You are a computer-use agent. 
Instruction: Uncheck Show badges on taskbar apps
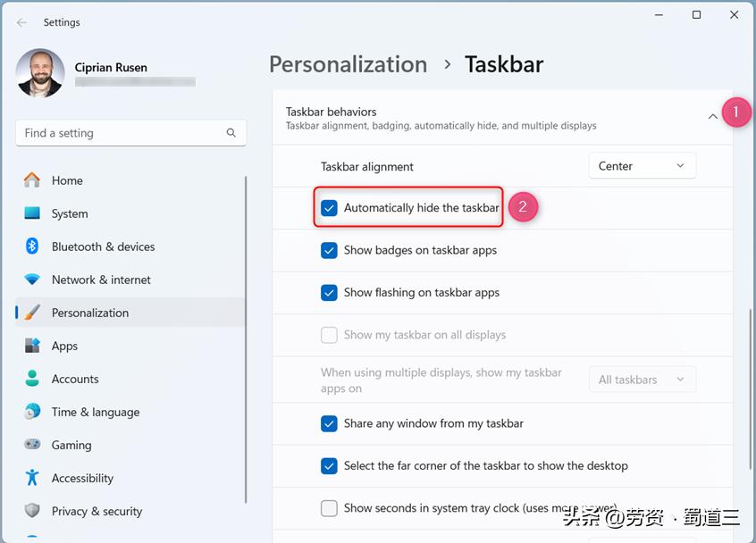point(331,251)
